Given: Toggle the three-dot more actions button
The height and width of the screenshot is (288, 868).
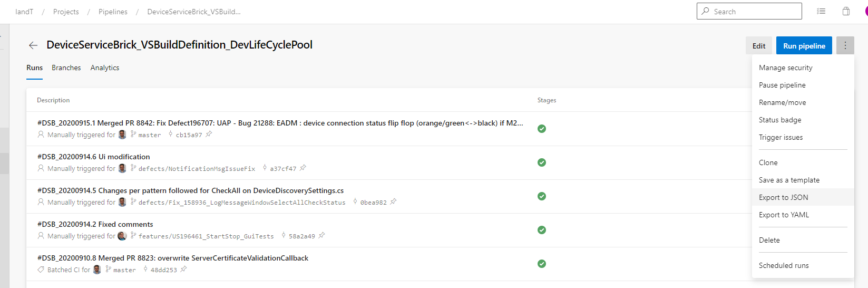Looking at the screenshot, I should (x=845, y=45).
